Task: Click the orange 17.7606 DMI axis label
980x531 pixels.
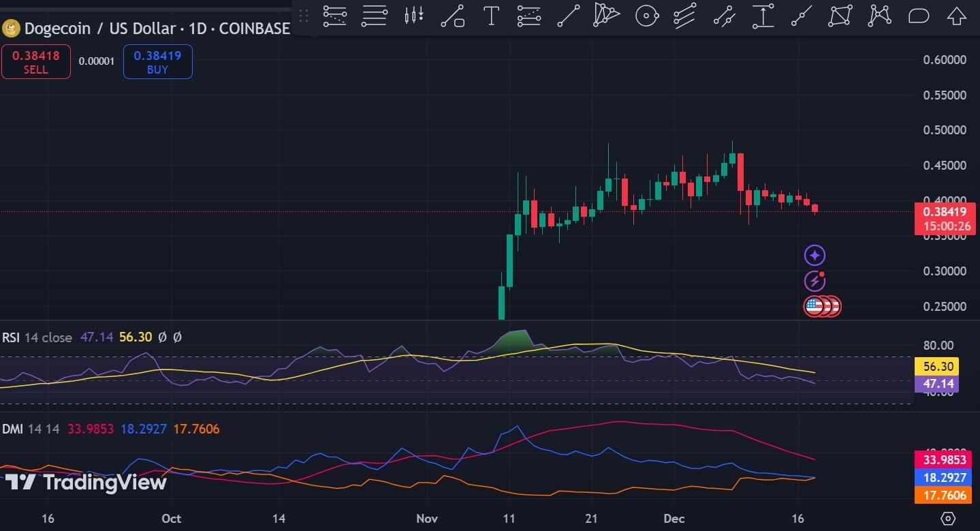Action: [x=943, y=495]
